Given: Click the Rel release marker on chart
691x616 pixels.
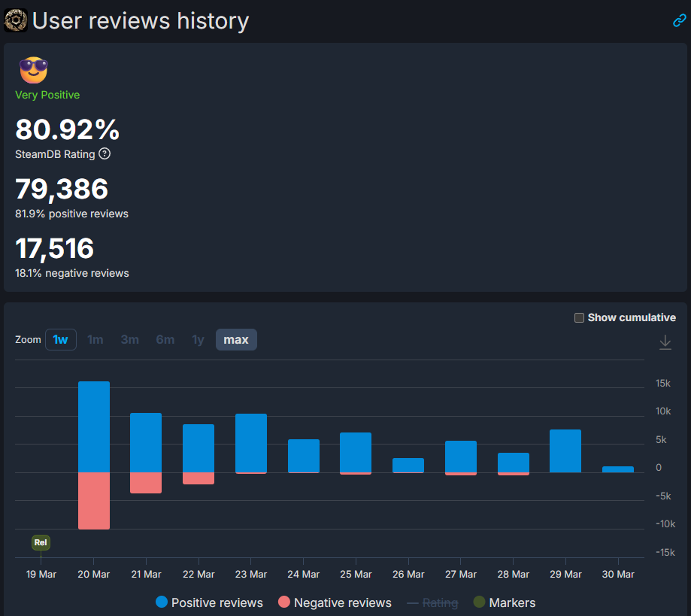Looking at the screenshot, I should tap(41, 542).
